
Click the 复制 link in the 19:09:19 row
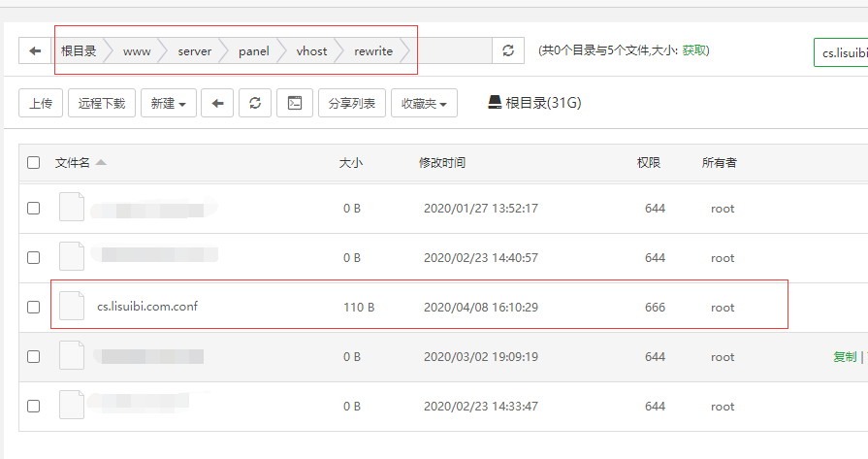tap(845, 356)
